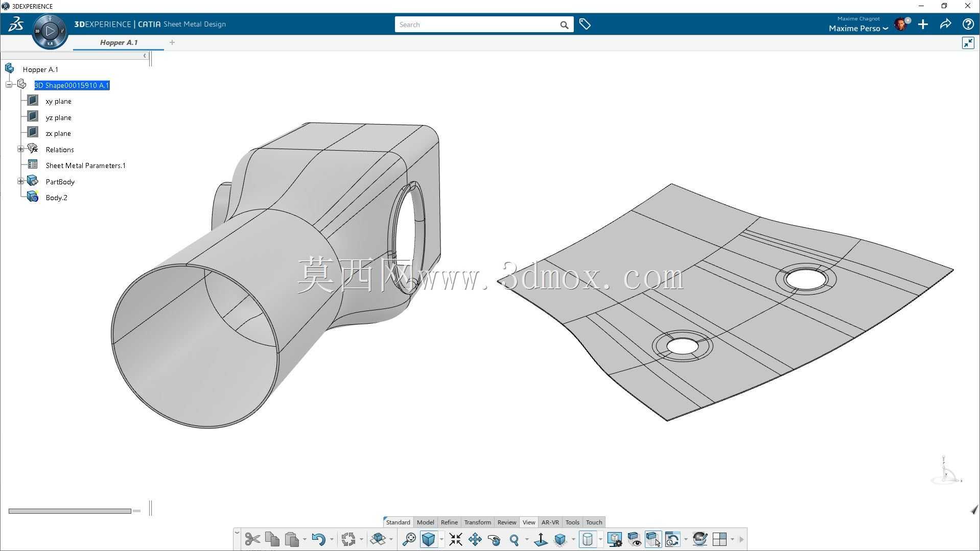The height and width of the screenshot is (551, 980).
Task: Toggle the swap visible space cursor icon
Action: [x=654, y=539]
